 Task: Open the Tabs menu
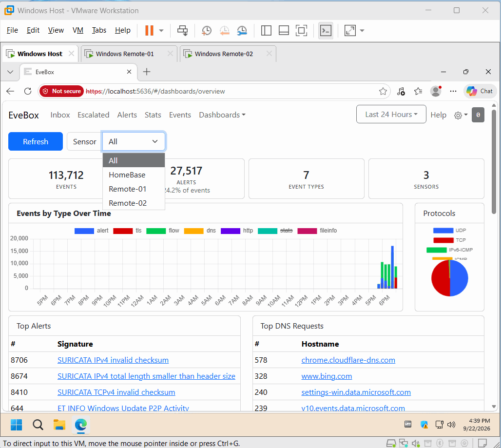point(99,30)
